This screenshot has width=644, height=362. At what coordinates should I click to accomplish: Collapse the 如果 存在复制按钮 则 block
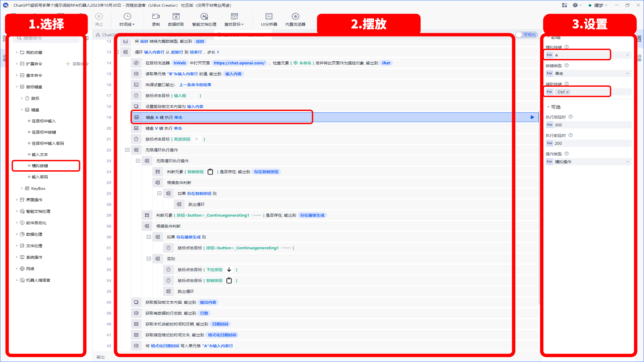pyautogui.click(x=160, y=193)
